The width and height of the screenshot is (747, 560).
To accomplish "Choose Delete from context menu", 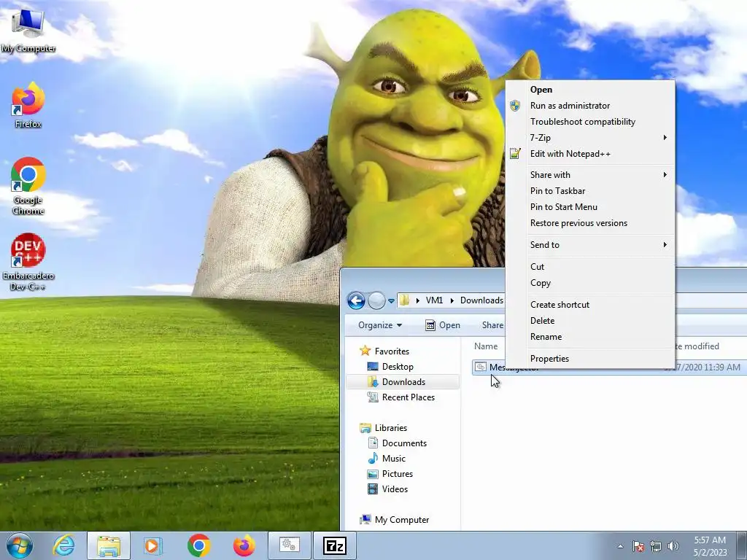I will (589, 321).
